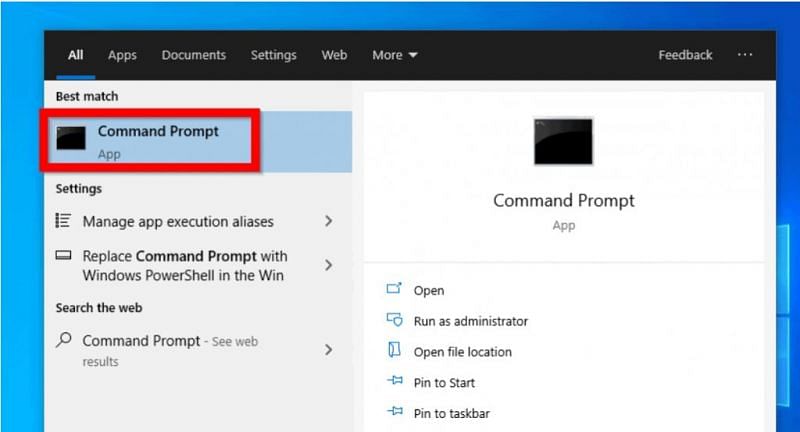800x432 pixels.
Task: Click the Best match section heading
Action: pyautogui.click(x=87, y=96)
